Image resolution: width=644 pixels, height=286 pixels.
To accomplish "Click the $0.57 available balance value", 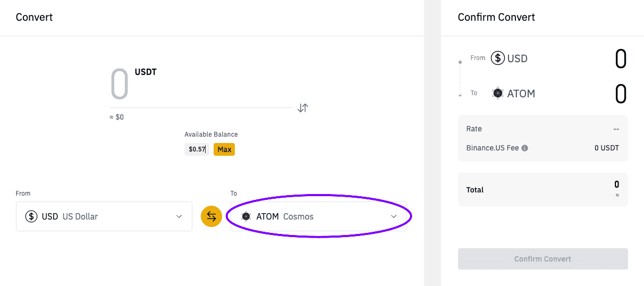I will point(197,149).
